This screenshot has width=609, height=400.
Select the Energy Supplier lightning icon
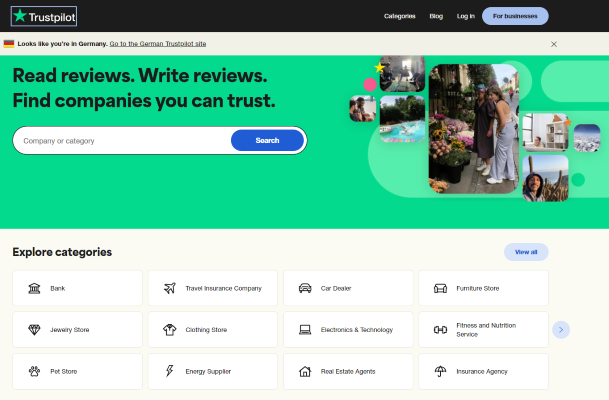[169, 371]
